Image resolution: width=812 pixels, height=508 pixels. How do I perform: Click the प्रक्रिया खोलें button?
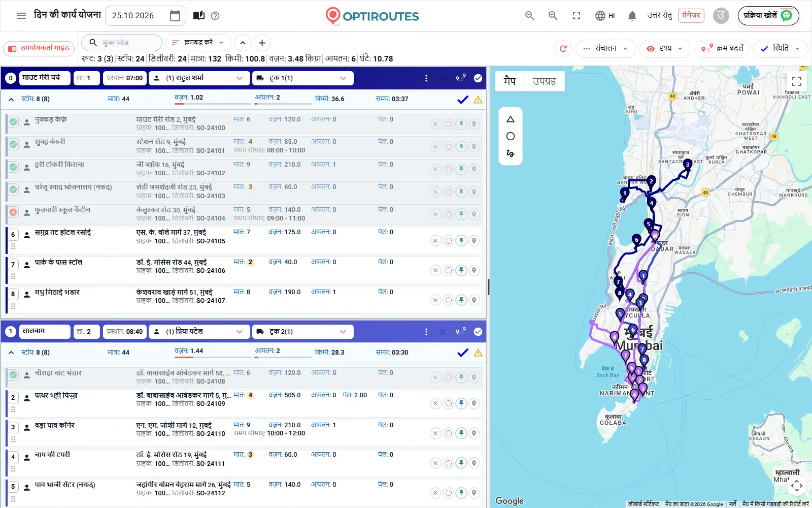tap(768, 16)
